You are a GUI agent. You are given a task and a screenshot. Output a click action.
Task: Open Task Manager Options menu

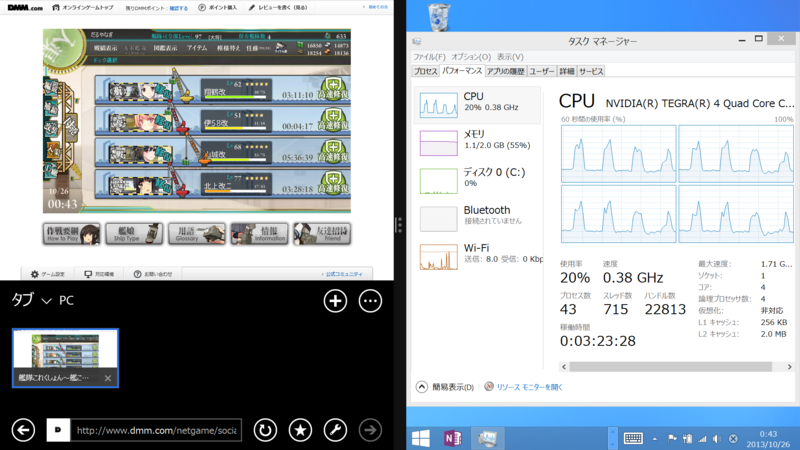(471, 57)
